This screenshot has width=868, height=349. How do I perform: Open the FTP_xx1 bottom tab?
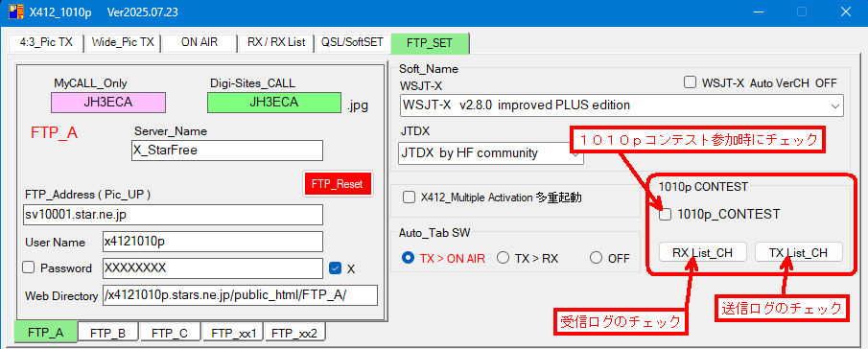tap(232, 333)
